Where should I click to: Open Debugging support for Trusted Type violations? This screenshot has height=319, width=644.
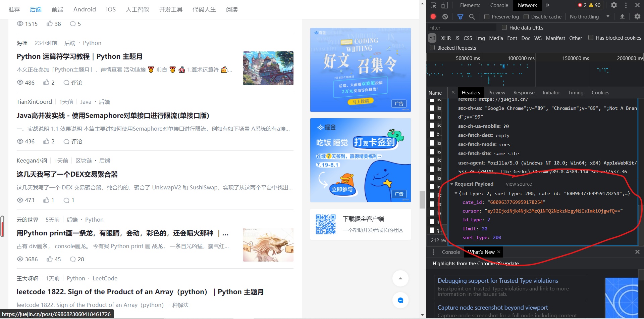point(498,281)
